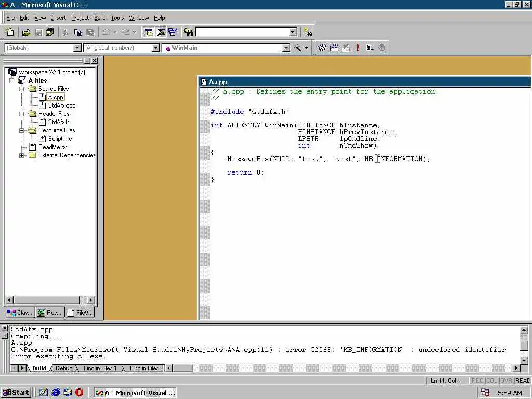
Task: Click the C2065 error line in output
Action: 258,350
